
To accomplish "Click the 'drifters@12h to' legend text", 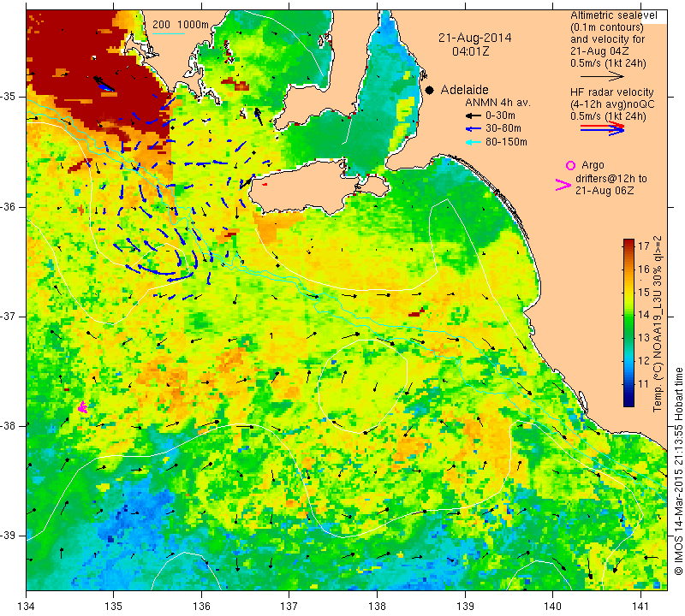I will tap(611, 179).
